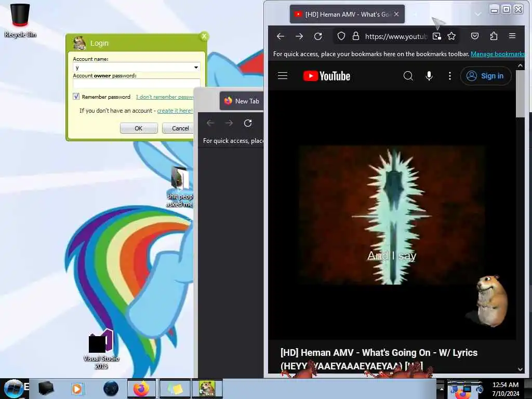Reload the New Tab Firefox window
This screenshot has width=532, height=399.
248,123
